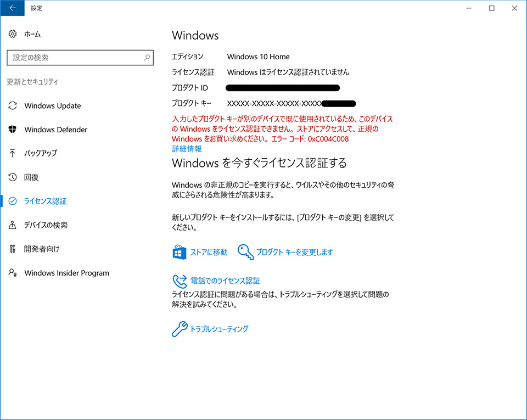Maximize the Settings window

(x=491, y=8)
